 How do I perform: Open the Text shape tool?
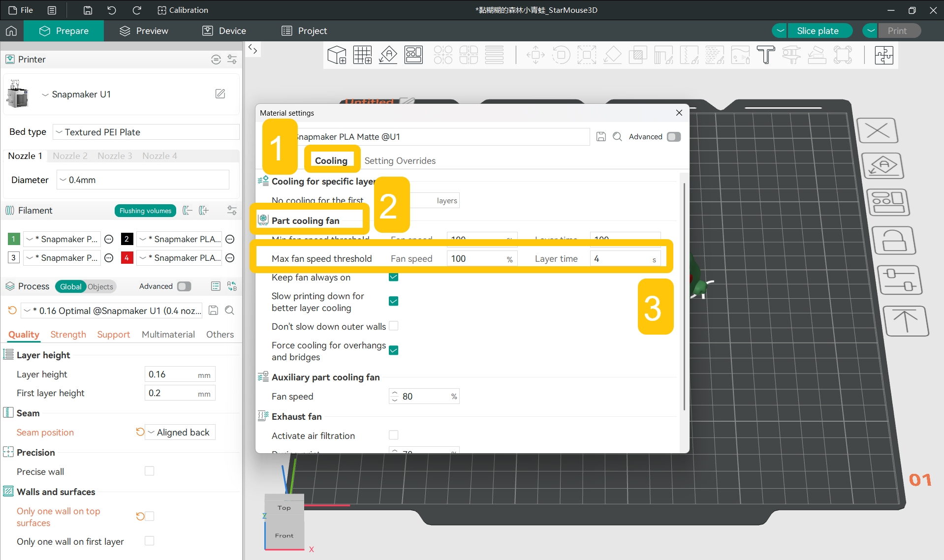pos(765,55)
